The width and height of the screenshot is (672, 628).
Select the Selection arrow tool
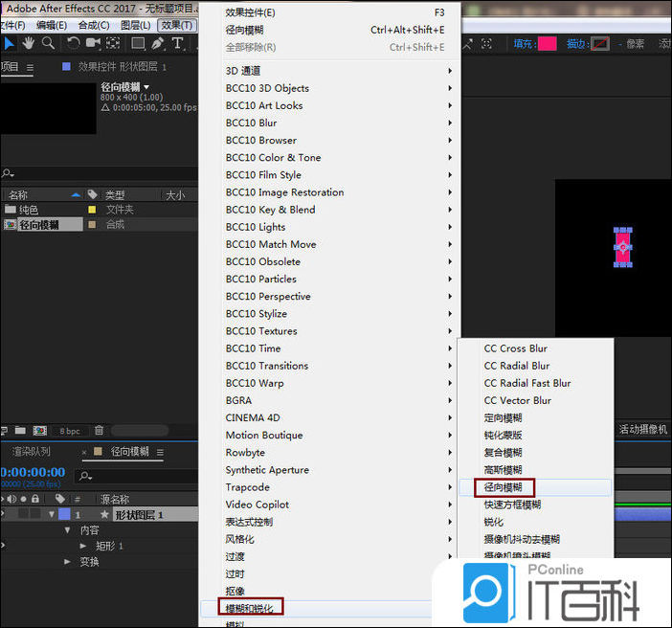(x=9, y=43)
